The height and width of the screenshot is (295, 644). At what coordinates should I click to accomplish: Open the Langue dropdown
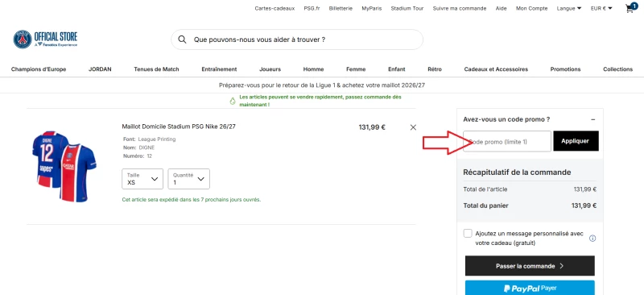569,8
